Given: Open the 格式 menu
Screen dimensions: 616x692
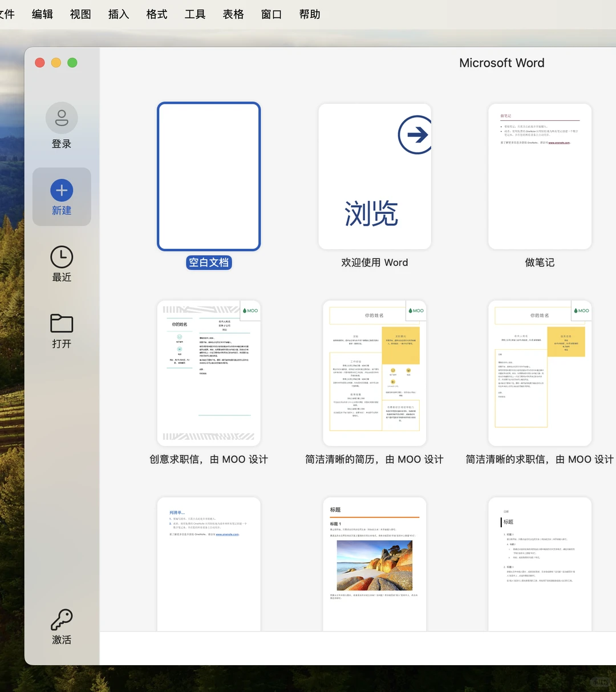Looking at the screenshot, I should [x=156, y=14].
